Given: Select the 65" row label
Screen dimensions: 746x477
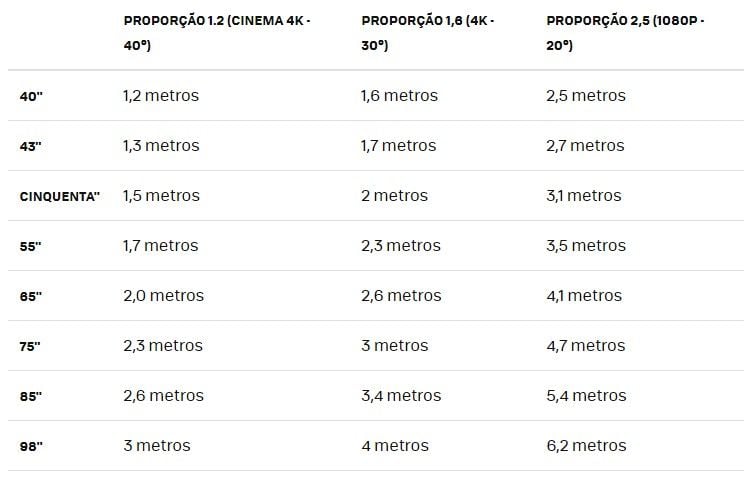Looking at the screenshot, I should 31,297.
